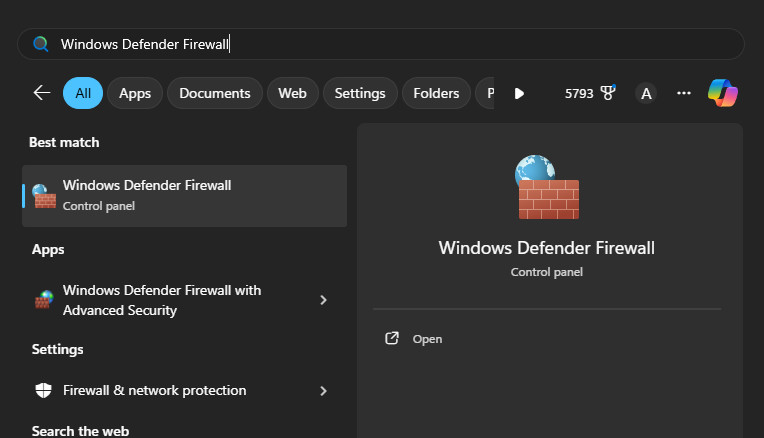The image size is (764, 438).
Task: Select the Apps filter tab
Action: 134,93
